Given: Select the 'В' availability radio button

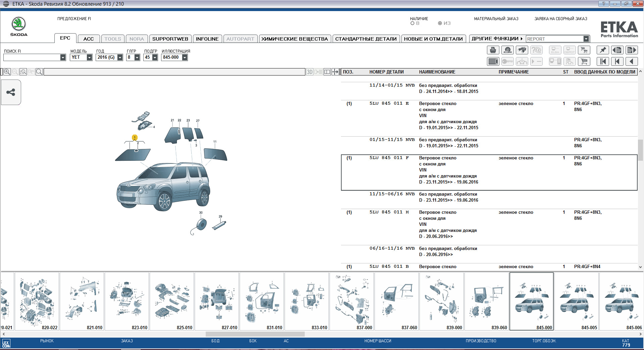Looking at the screenshot, I should tap(412, 23).
